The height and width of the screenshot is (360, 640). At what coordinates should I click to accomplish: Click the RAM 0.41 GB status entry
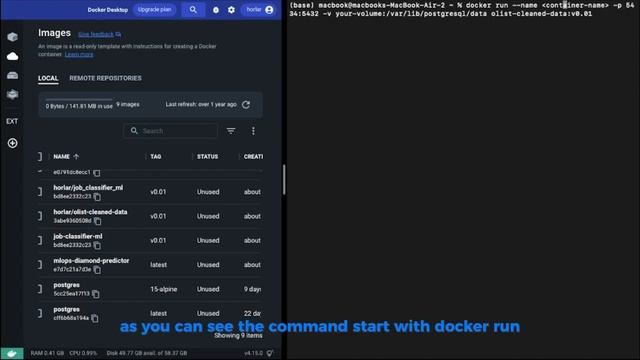pyautogui.click(x=47, y=353)
